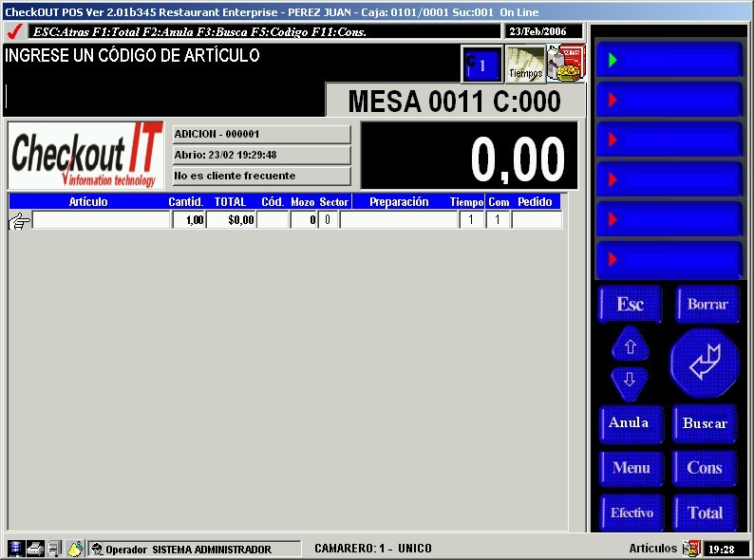The width and height of the screenshot is (754, 560).
Task: Click the Preparación column header
Action: 399,202
